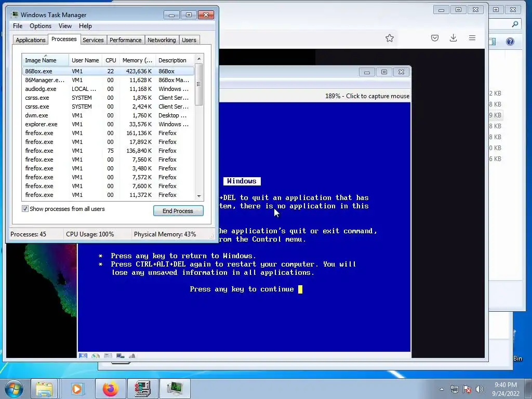Click 86Box hard disk status icon
This screenshot has height=399, width=532.
click(108, 355)
